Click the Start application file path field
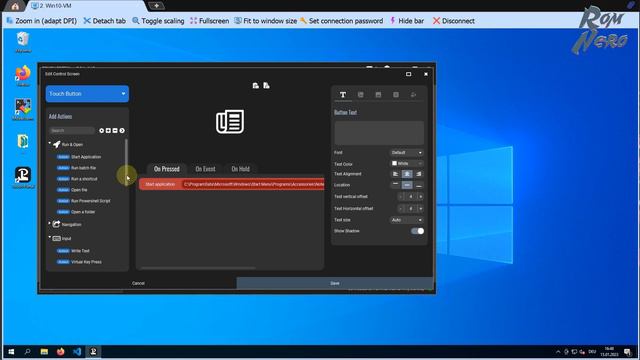The width and height of the screenshot is (640, 360). point(253,184)
